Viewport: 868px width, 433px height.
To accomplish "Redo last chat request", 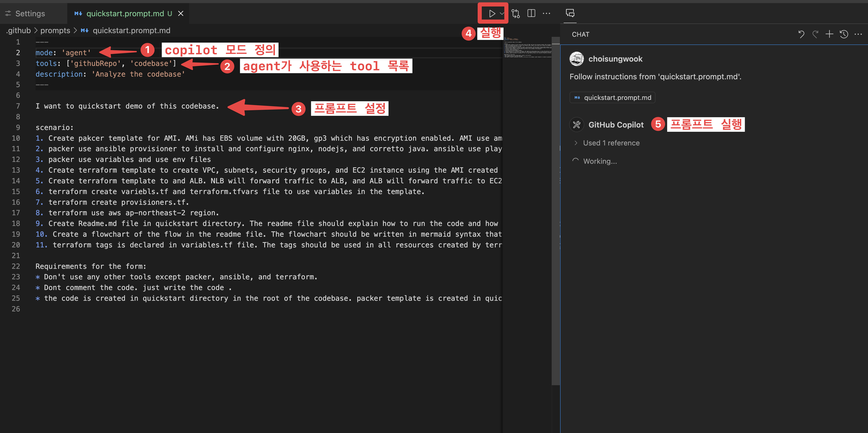I will pyautogui.click(x=815, y=34).
